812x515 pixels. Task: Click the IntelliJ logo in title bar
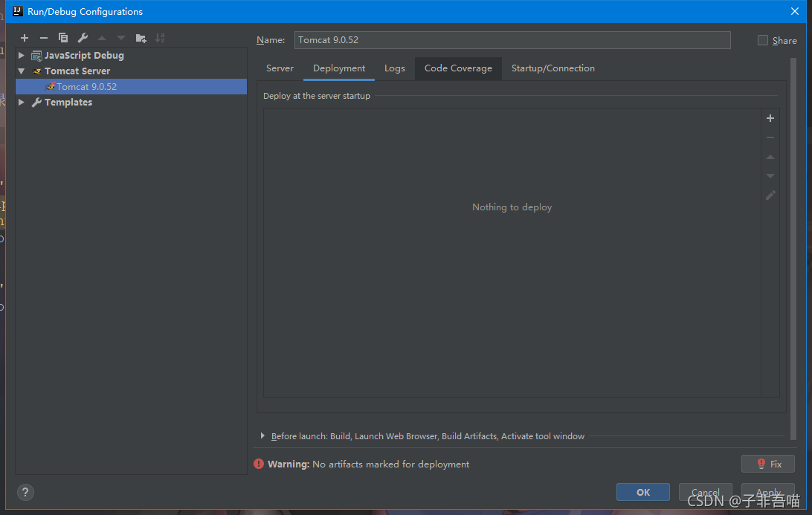click(x=17, y=11)
